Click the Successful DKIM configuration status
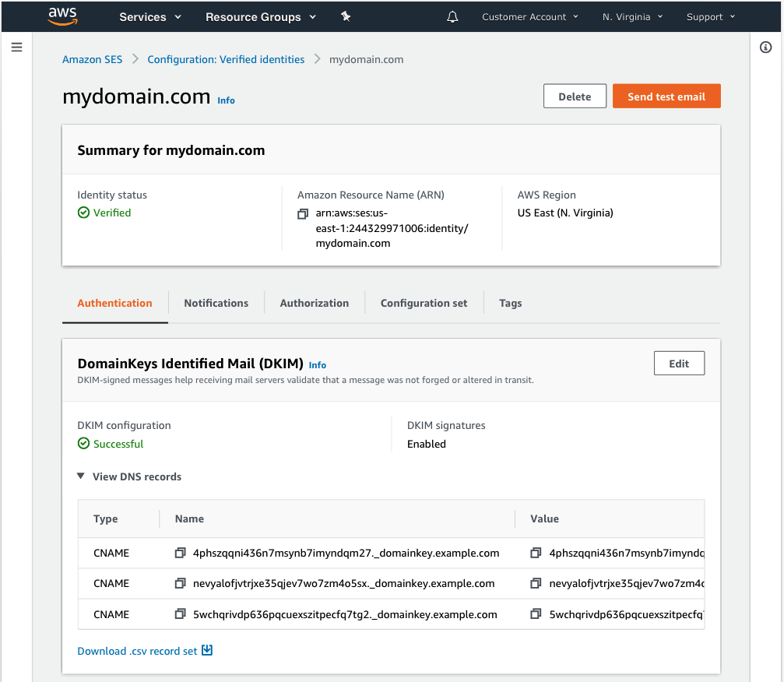Screen dimensions: 784x682 118,444
